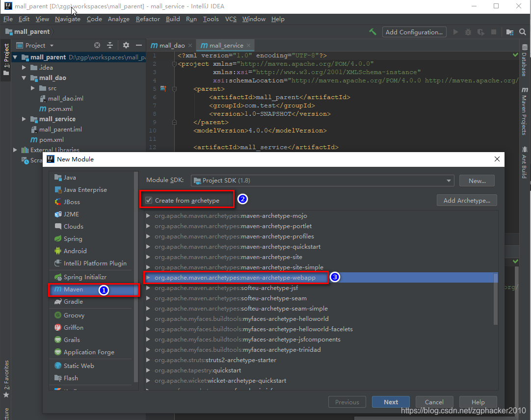Click New... SDK button
The height and width of the screenshot is (420, 531).
click(477, 181)
